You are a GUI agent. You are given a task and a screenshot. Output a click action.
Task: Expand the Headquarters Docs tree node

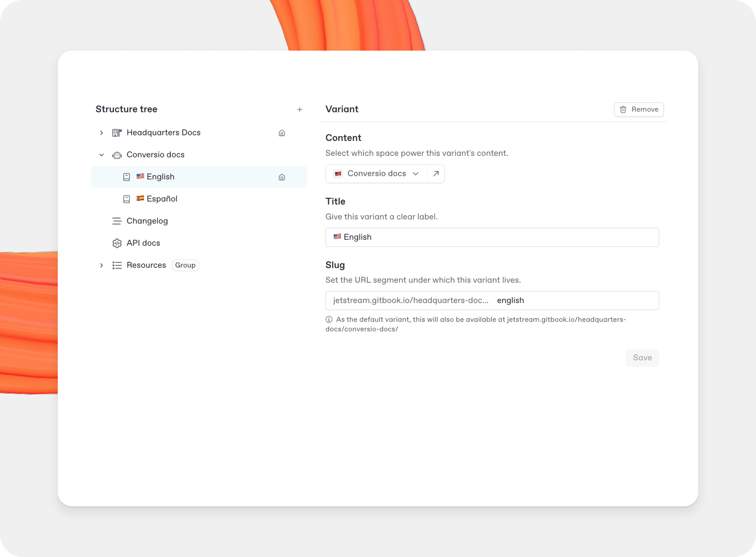coord(102,133)
